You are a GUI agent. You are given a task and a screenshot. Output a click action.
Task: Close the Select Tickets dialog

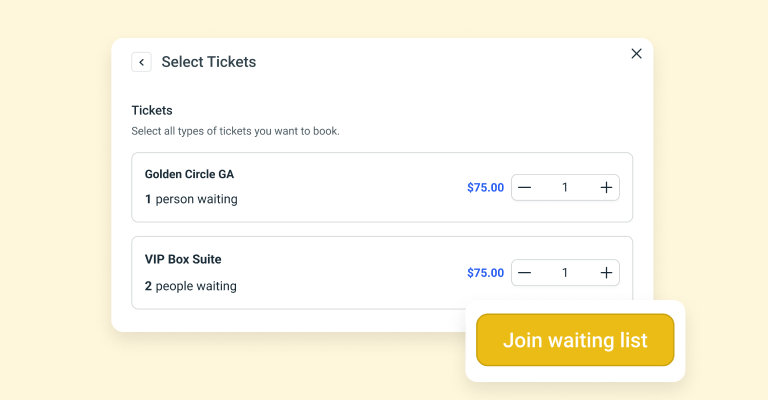[x=636, y=54]
